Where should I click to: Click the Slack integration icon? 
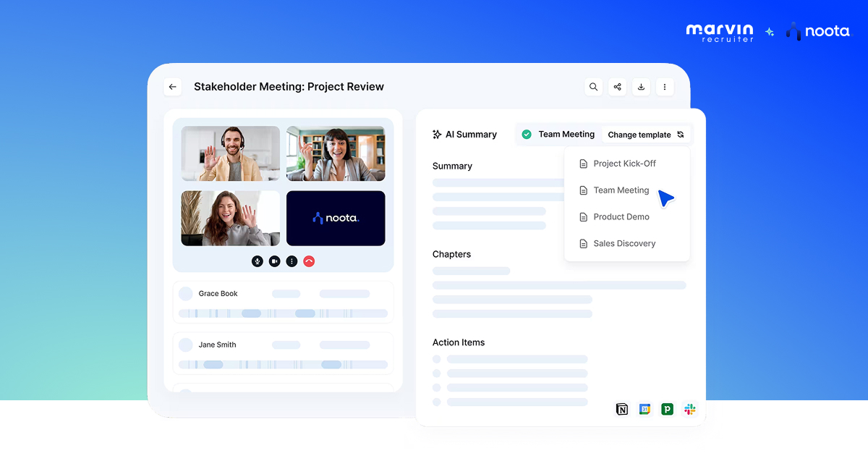click(690, 410)
